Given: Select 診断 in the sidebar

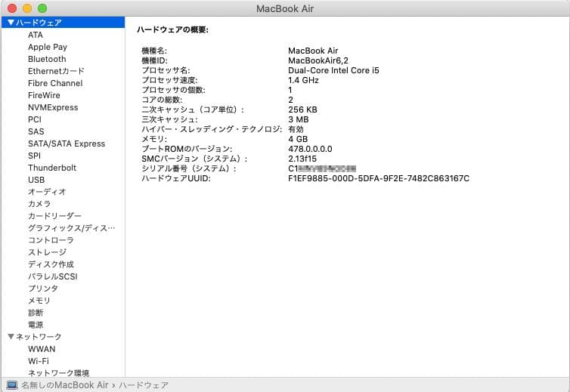Looking at the screenshot, I should pyautogui.click(x=36, y=313).
